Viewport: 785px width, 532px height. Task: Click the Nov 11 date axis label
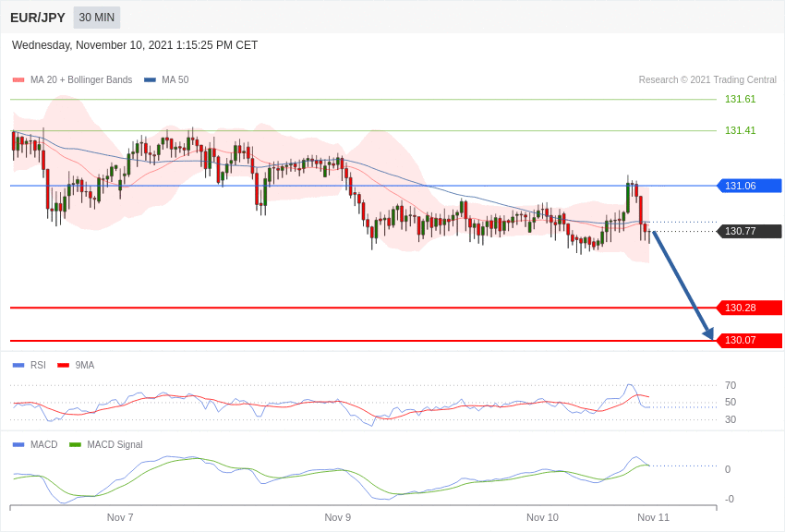point(653,517)
